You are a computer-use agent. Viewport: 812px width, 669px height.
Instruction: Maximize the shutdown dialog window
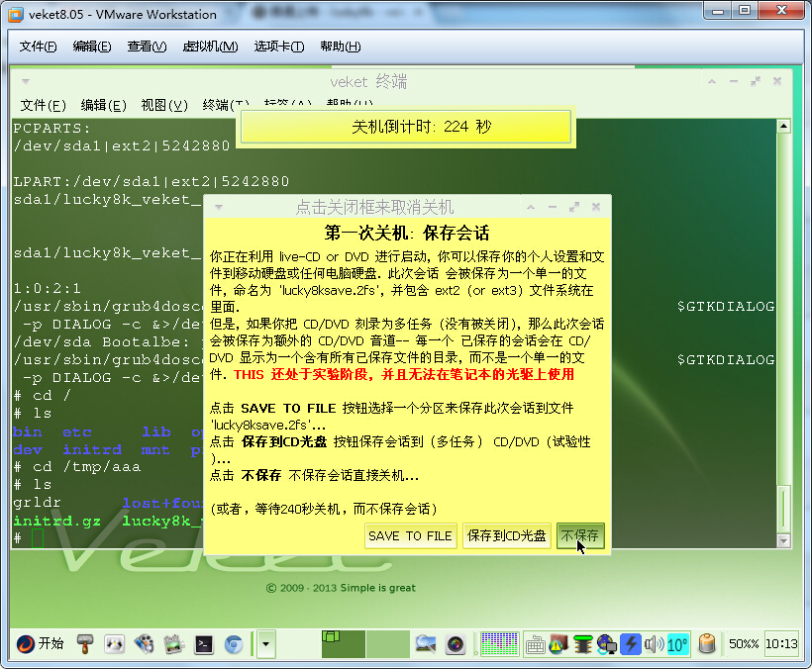click(x=573, y=207)
